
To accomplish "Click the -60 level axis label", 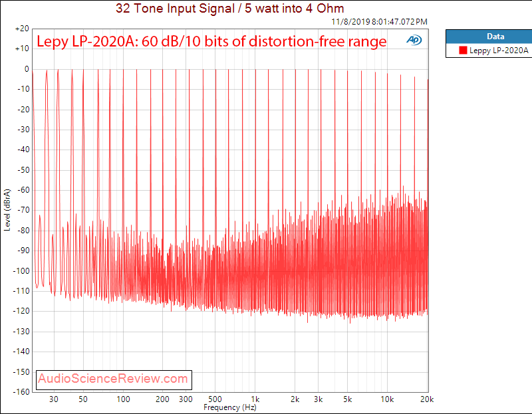I will tap(24, 190).
